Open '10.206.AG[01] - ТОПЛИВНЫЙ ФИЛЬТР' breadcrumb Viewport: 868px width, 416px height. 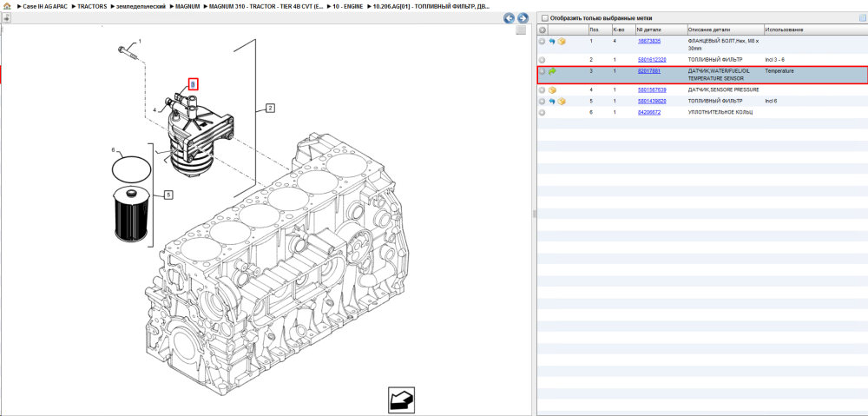pyautogui.click(x=431, y=6)
